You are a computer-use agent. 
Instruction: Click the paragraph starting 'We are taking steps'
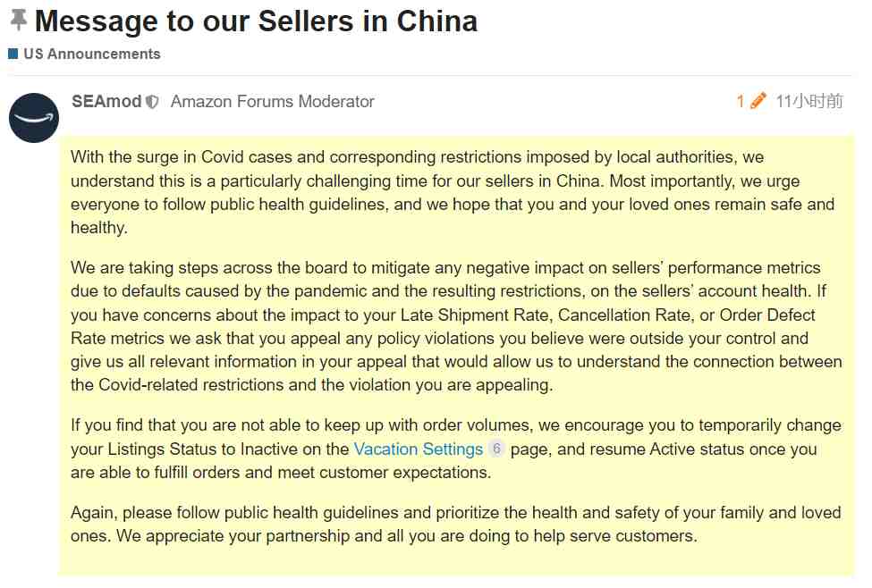point(456,326)
